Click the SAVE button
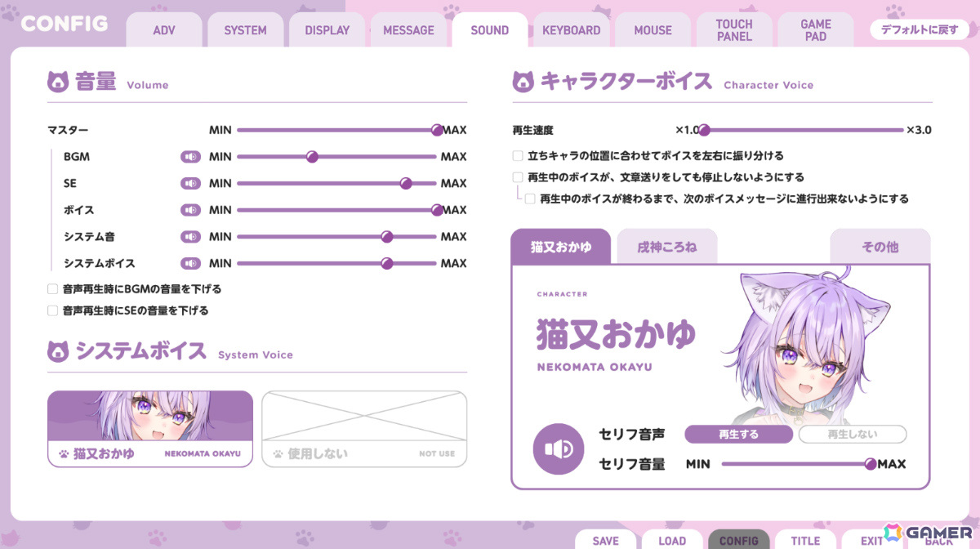 [x=606, y=540]
